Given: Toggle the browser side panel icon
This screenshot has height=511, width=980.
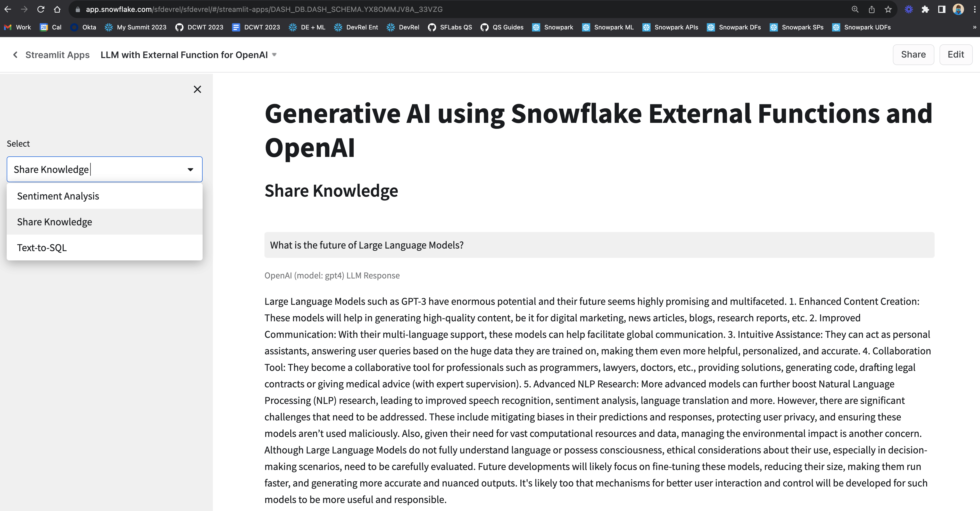Looking at the screenshot, I should (942, 9).
